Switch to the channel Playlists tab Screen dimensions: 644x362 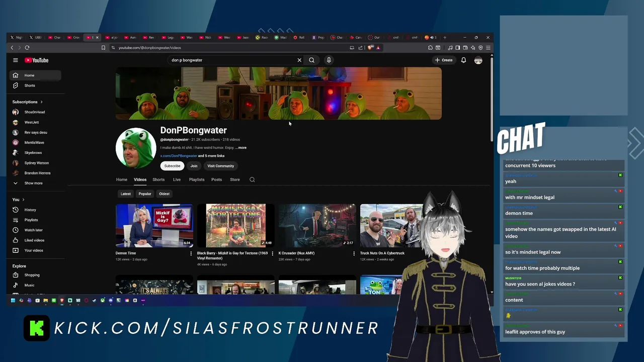(x=197, y=179)
